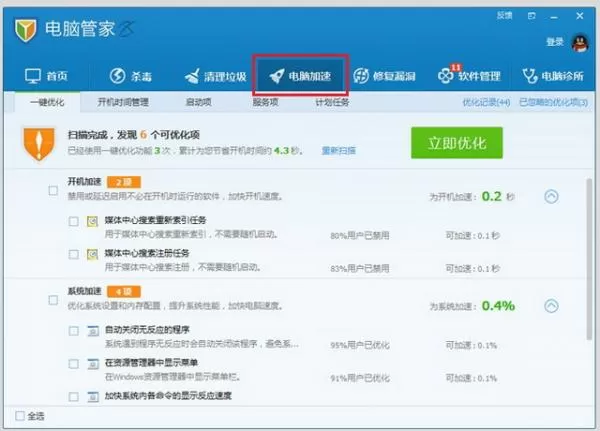Click the 反馈 feedback link

tap(504, 16)
